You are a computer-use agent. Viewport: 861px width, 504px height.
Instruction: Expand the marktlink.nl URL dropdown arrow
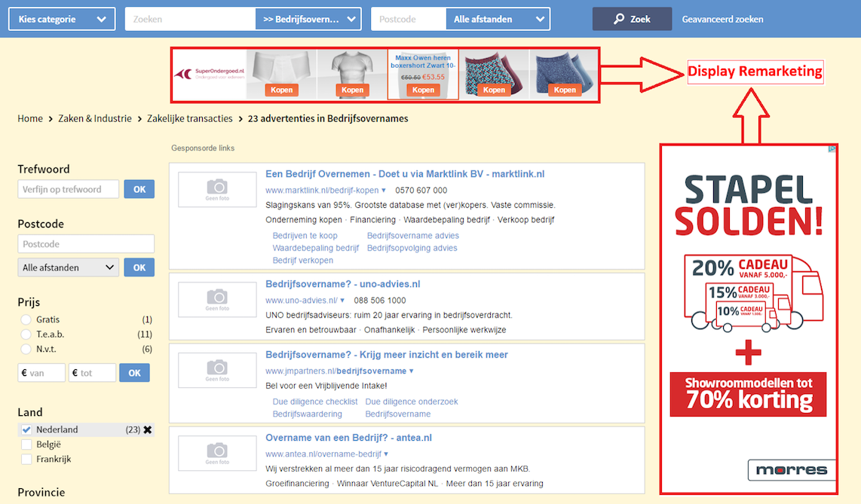383,191
